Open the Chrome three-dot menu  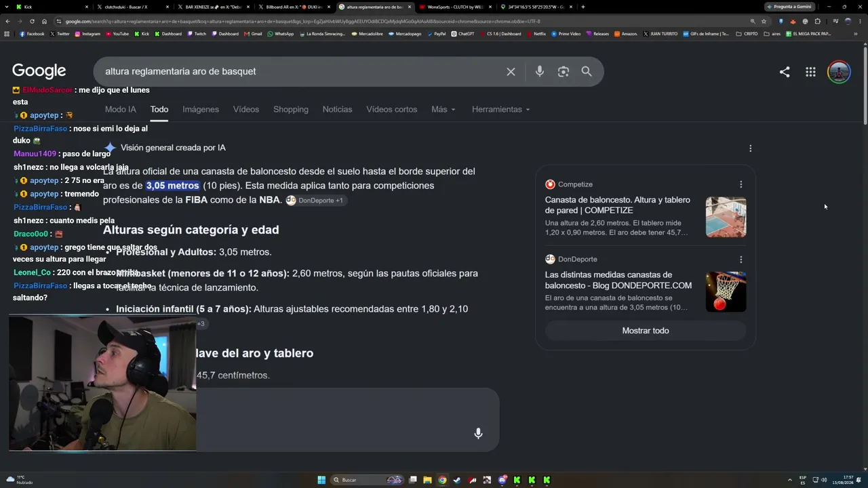(861, 21)
